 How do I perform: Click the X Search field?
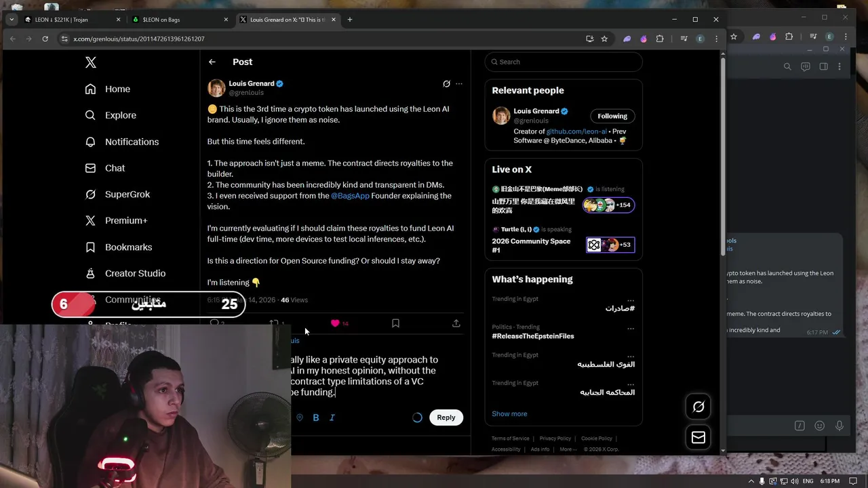point(564,62)
